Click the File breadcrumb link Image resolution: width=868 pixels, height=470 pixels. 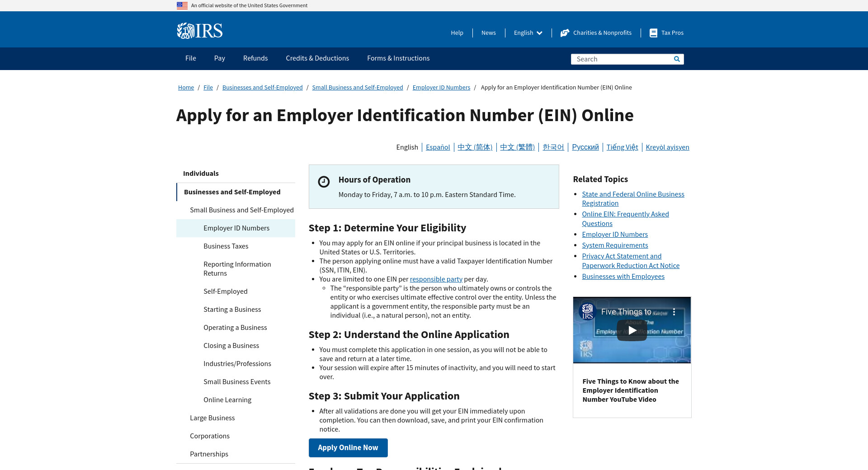[x=208, y=88]
